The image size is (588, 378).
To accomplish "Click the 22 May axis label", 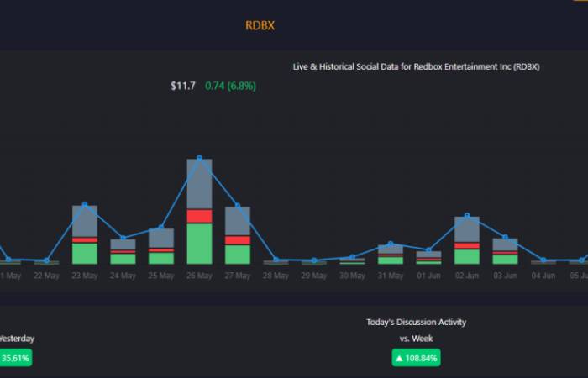I will click(46, 276).
